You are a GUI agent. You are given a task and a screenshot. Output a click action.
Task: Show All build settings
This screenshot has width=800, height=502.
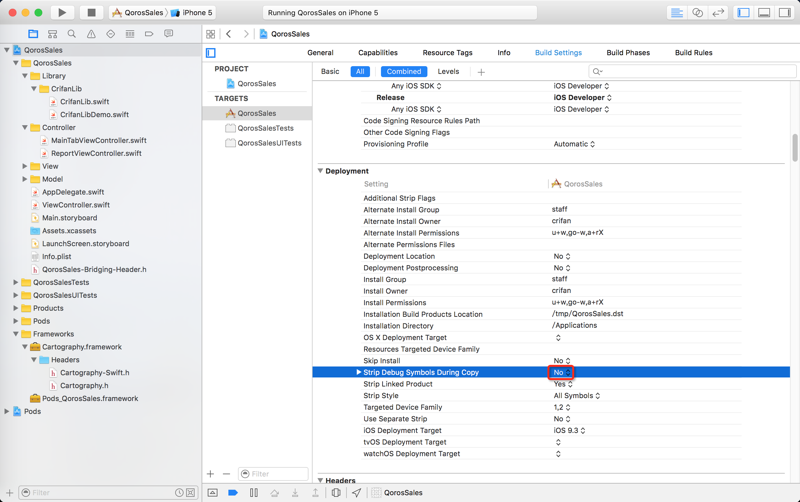360,71
